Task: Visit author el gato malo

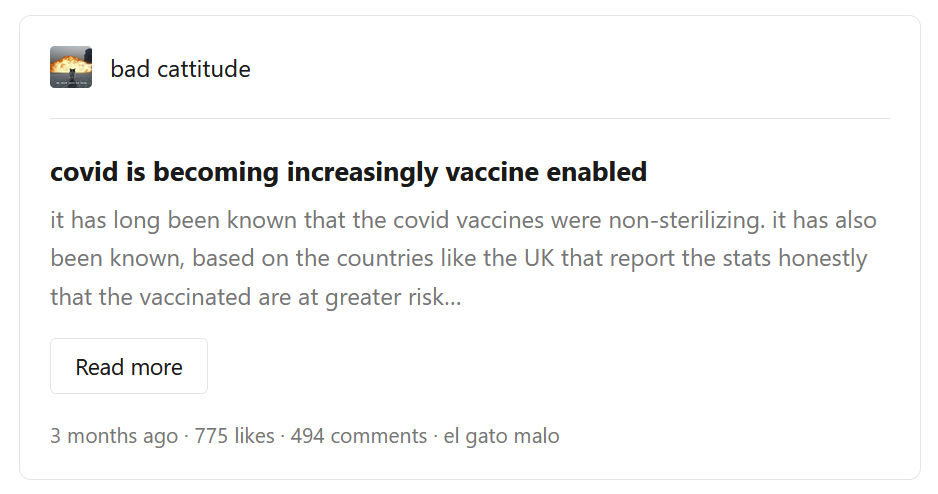Action: tap(501, 435)
